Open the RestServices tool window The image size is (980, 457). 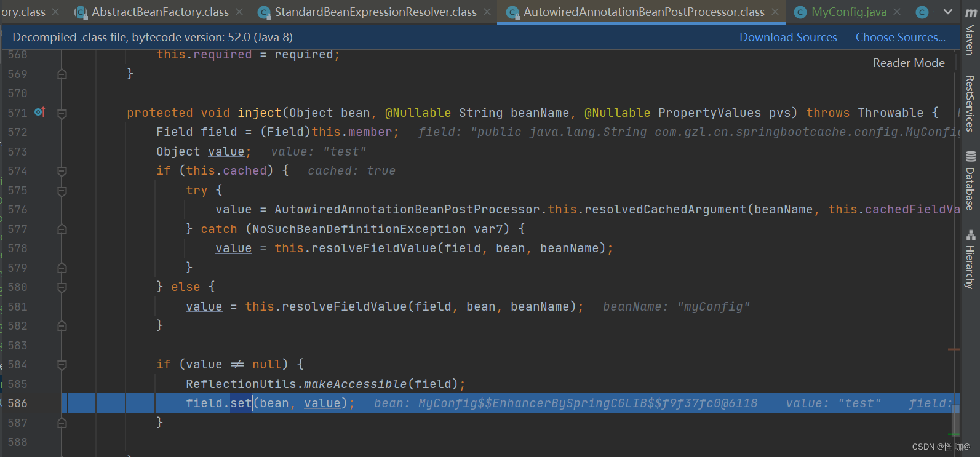tap(971, 103)
